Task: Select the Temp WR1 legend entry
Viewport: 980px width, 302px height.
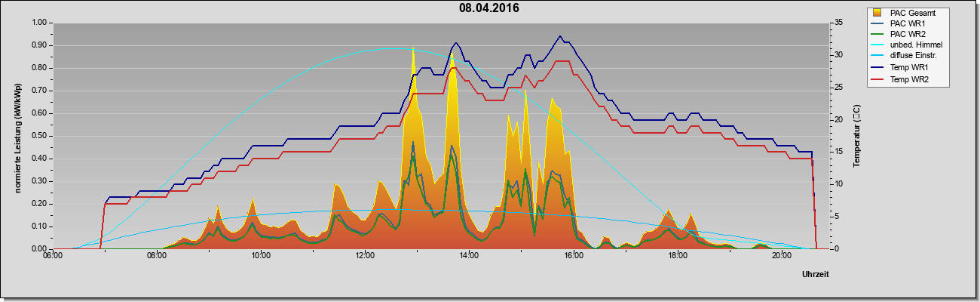Action: click(x=909, y=69)
